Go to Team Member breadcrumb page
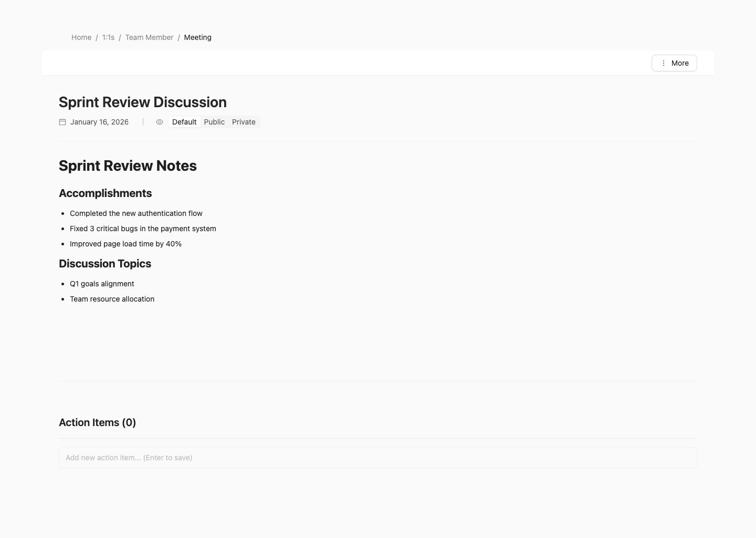756x538 pixels. click(x=149, y=37)
